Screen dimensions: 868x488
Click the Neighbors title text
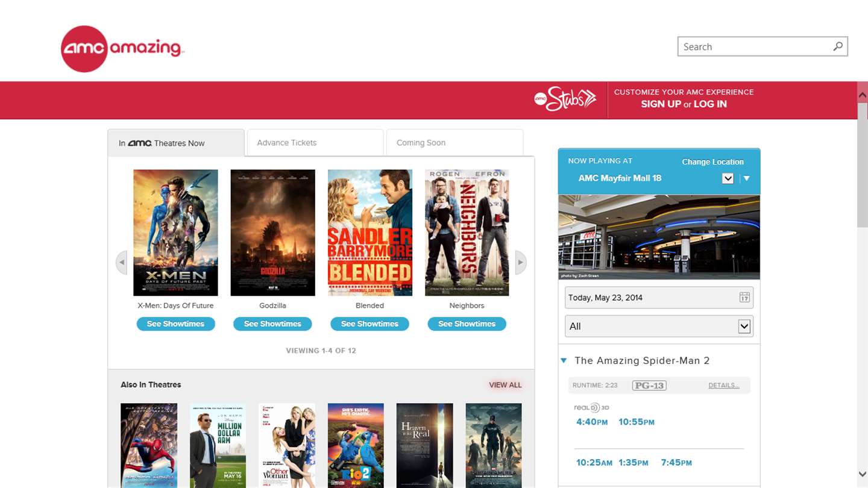pos(467,305)
